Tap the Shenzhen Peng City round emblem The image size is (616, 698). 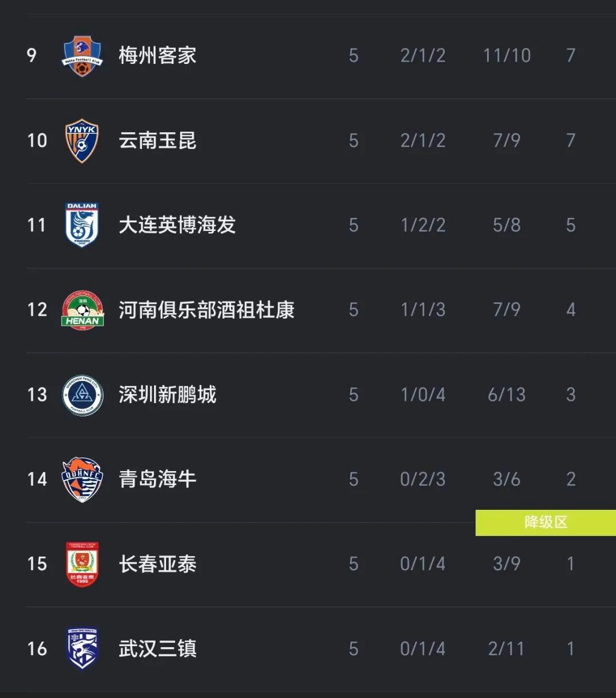pos(83,395)
